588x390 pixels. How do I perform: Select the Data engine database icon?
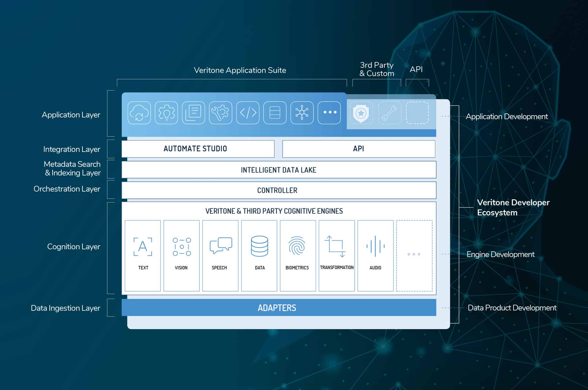click(x=260, y=246)
